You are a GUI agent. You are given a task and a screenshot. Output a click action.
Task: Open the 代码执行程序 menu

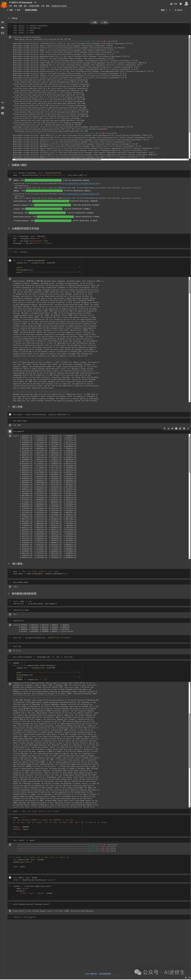(x=34, y=6)
